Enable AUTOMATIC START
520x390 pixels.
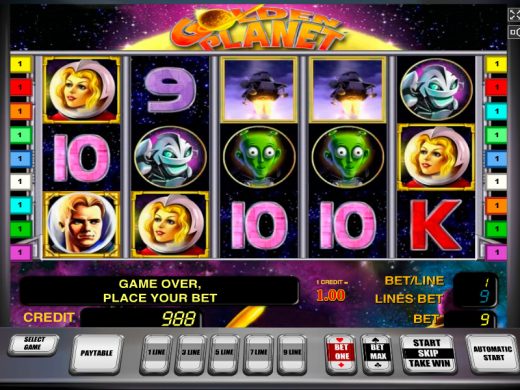(493, 354)
